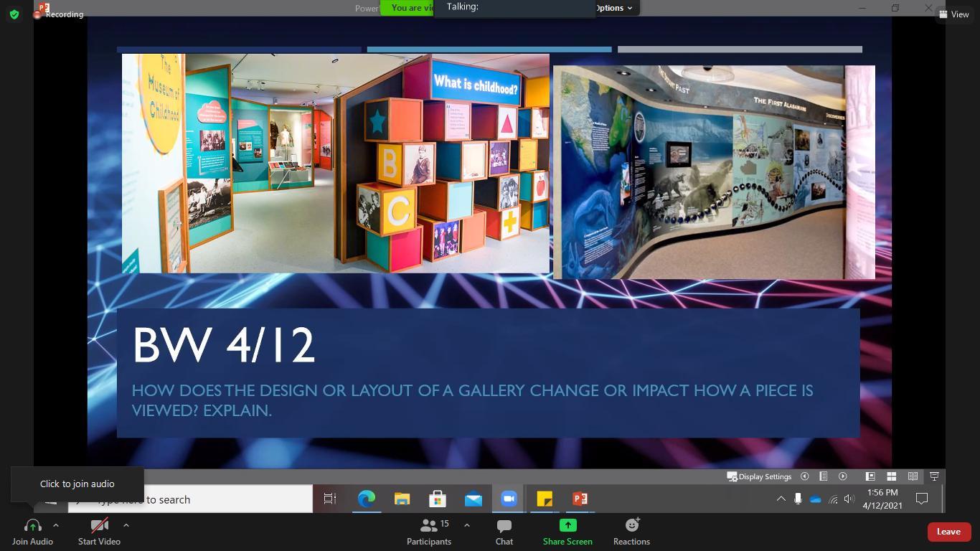
Task: Click the Join Audio headphone icon
Action: pos(32,526)
